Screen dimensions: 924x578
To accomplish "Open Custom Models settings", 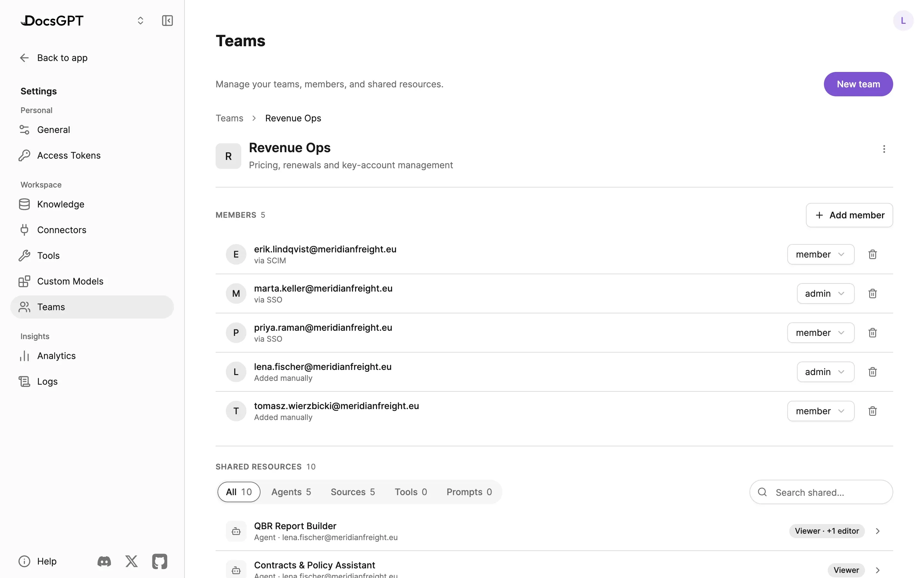I will click(x=92, y=281).
